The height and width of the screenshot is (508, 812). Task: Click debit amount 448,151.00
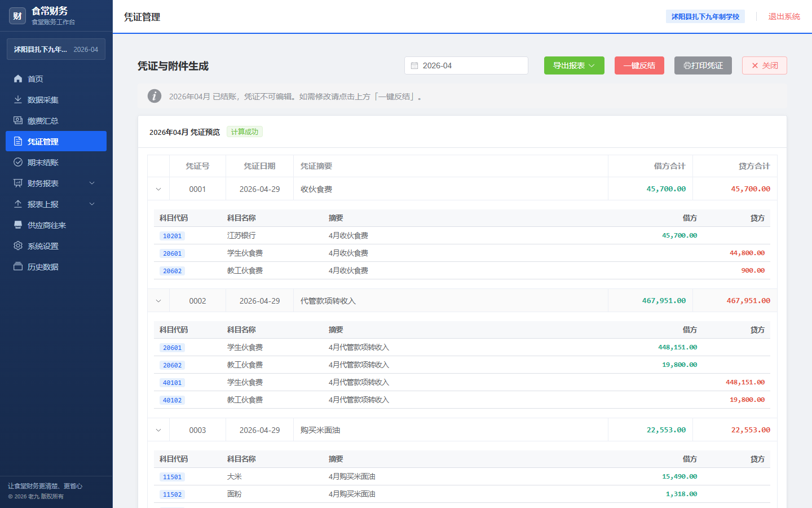pos(678,347)
